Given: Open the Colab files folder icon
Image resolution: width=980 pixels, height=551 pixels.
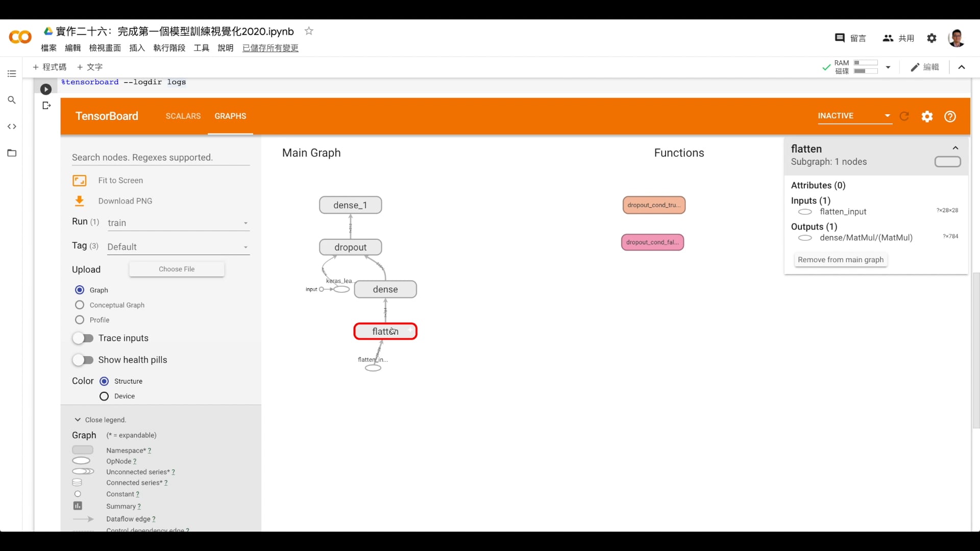Looking at the screenshot, I should coord(12,153).
